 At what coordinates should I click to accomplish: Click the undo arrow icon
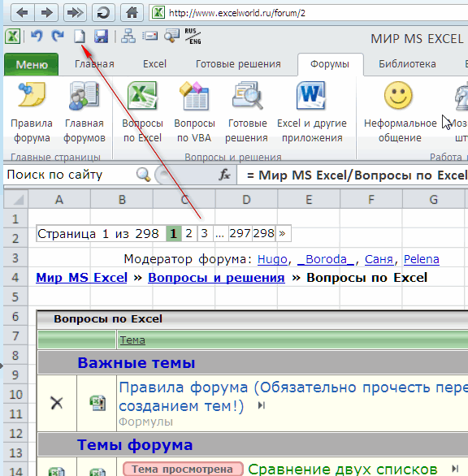coord(37,36)
